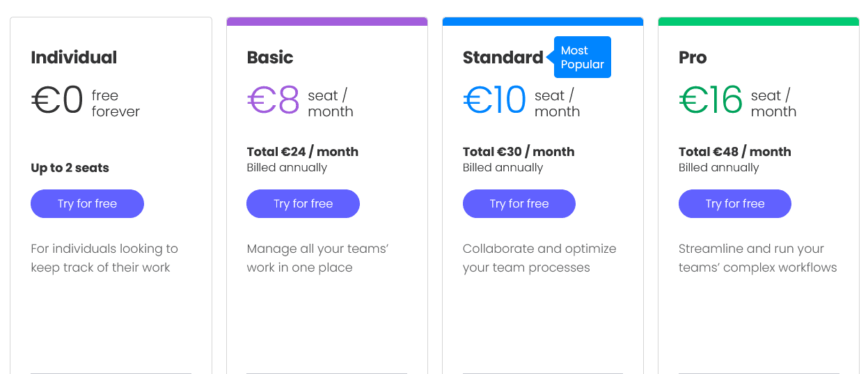This screenshot has height=374, width=868.
Task: Click the blue €10 price
Action: tap(495, 100)
